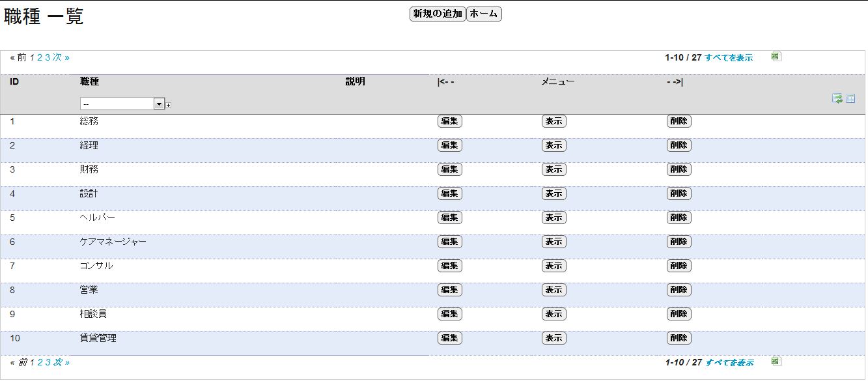Delete the 財務 entry
The height and width of the screenshot is (383, 868).
679,169
